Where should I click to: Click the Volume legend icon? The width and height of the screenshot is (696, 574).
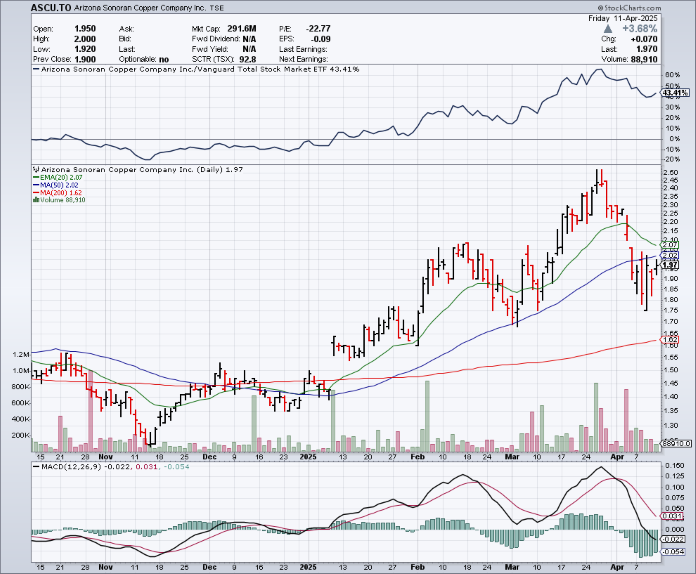pos(34,201)
